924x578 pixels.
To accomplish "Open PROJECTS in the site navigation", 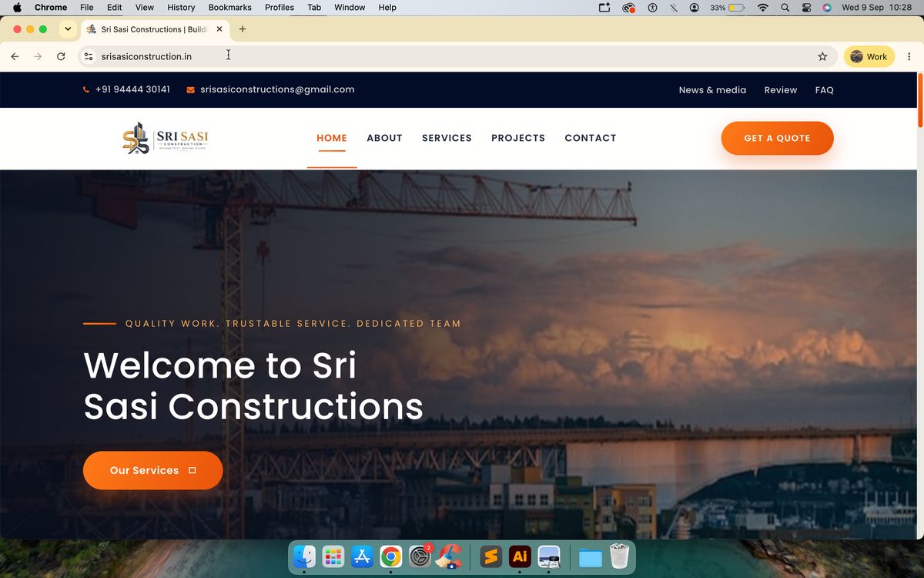I will pyautogui.click(x=518, y=138).
